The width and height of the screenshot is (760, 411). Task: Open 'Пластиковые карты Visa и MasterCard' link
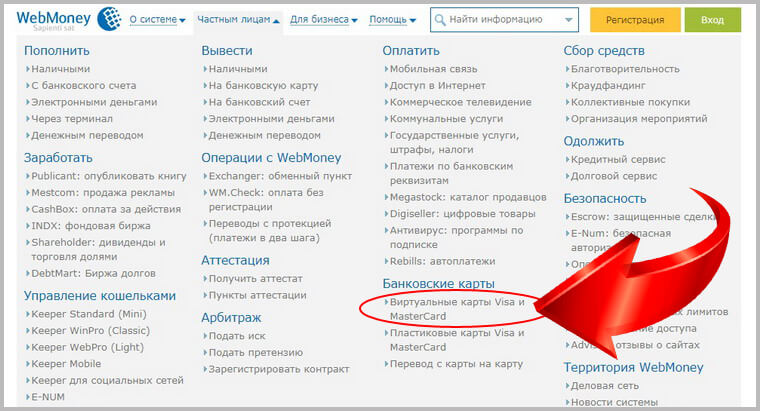click(457, 340)
